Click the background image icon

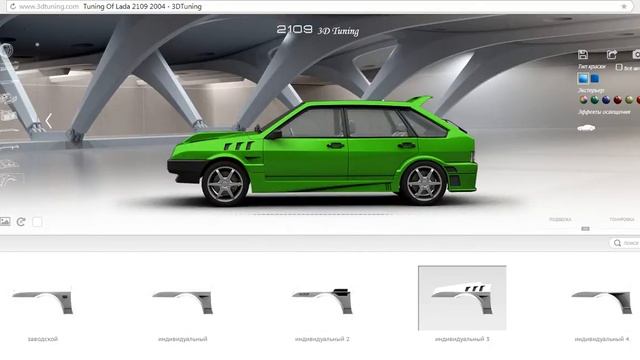point(5,221)
